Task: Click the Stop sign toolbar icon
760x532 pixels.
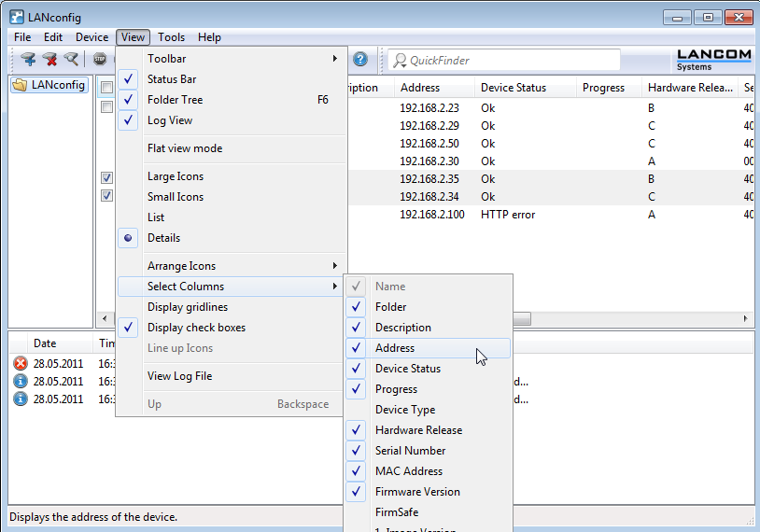Action: pos(100,60)
